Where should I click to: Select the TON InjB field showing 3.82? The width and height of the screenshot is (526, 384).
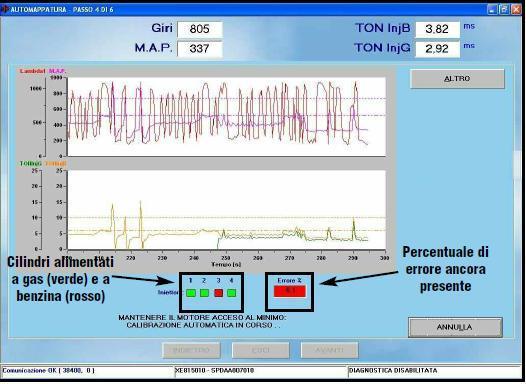pyautogui.click(x=437, y=29)
